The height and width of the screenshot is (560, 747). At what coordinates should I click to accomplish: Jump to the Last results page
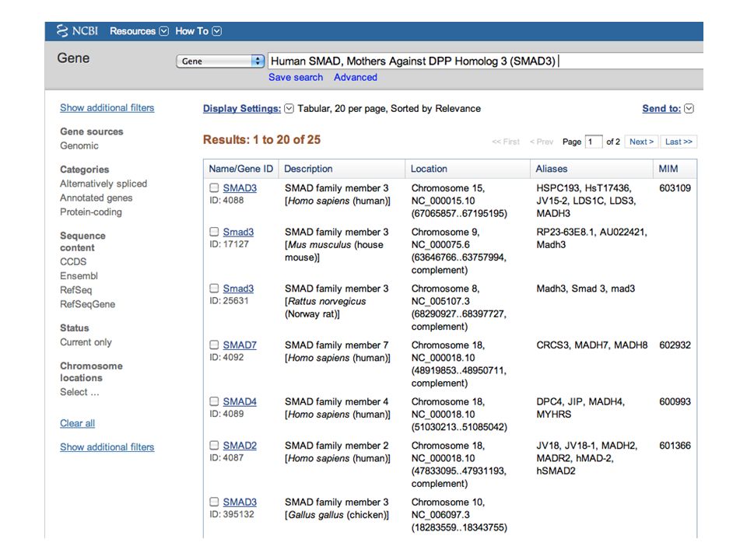[x=679, y=142]
